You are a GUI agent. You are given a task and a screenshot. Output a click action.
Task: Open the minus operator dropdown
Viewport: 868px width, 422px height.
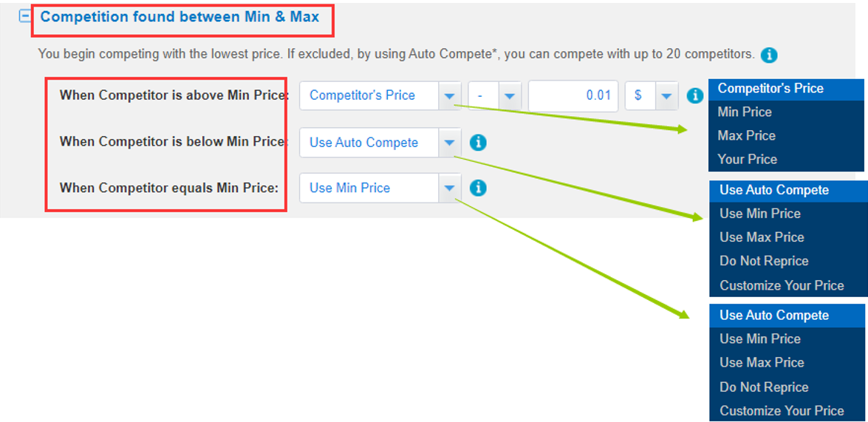[x=510, y=96]
